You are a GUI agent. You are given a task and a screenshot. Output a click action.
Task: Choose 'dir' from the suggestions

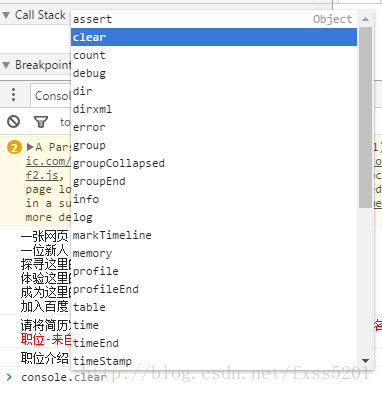(x=214, y=91)
